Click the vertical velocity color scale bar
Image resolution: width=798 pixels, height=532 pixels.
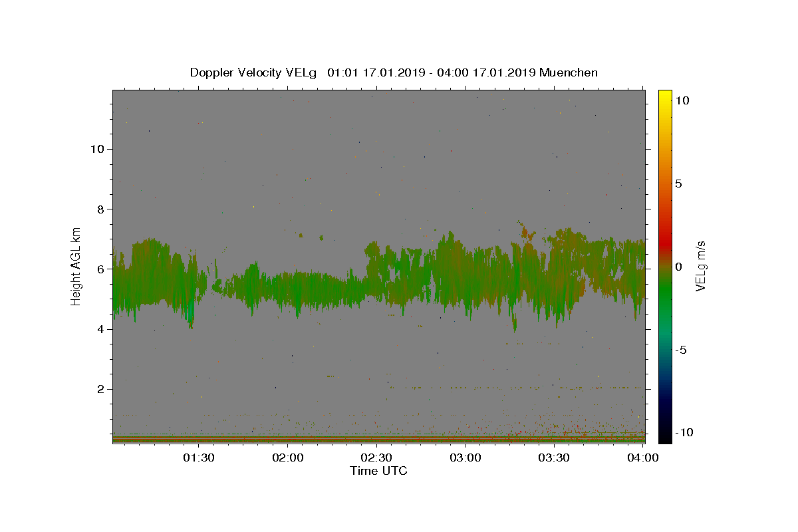[x=664, y=266]
